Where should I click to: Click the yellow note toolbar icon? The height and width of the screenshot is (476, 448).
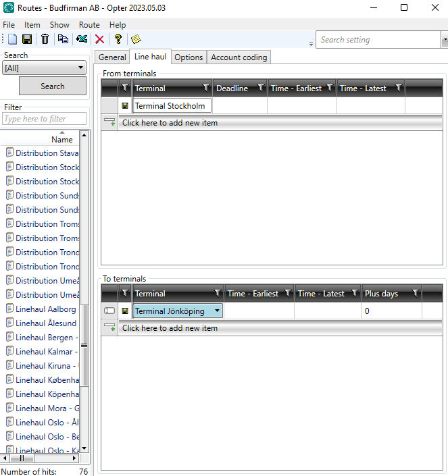[135, 39]
